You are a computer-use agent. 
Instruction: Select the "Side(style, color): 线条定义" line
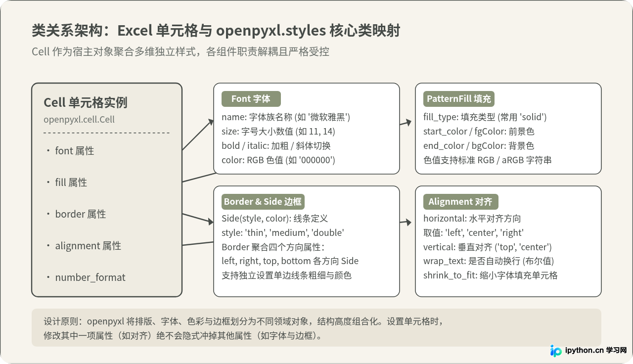pos(275,219)
